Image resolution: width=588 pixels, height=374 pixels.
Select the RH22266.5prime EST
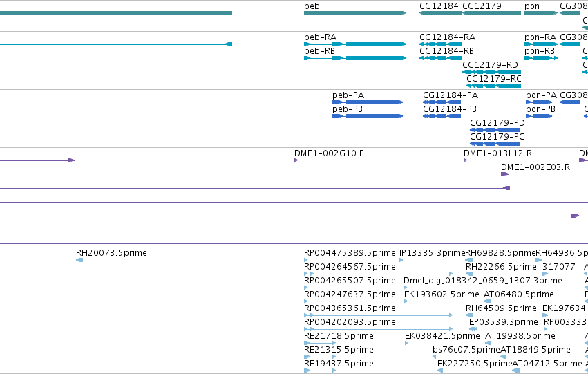tap(469, 274)
